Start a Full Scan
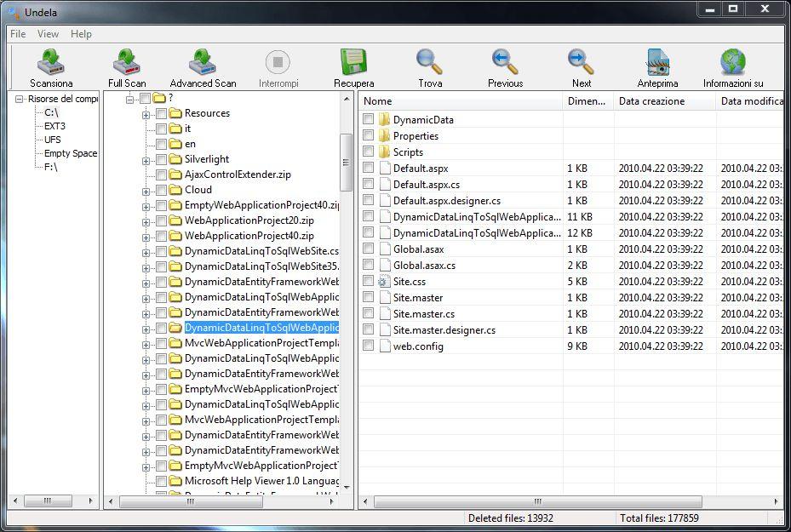 click(127, 64)
